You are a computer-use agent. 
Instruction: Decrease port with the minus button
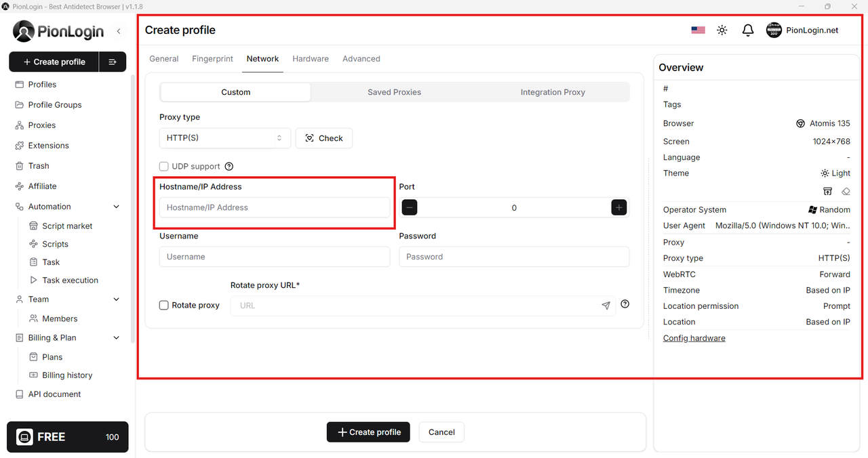[410, 207]
